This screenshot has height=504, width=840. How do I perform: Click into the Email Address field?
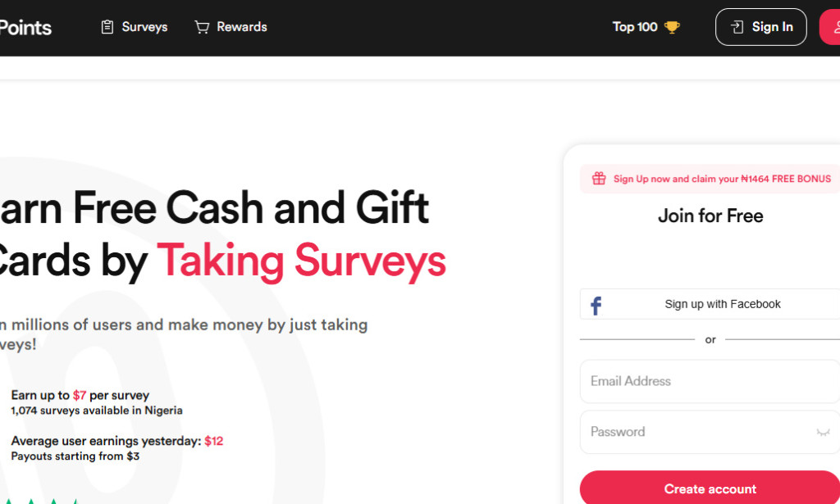coord(709,380)
